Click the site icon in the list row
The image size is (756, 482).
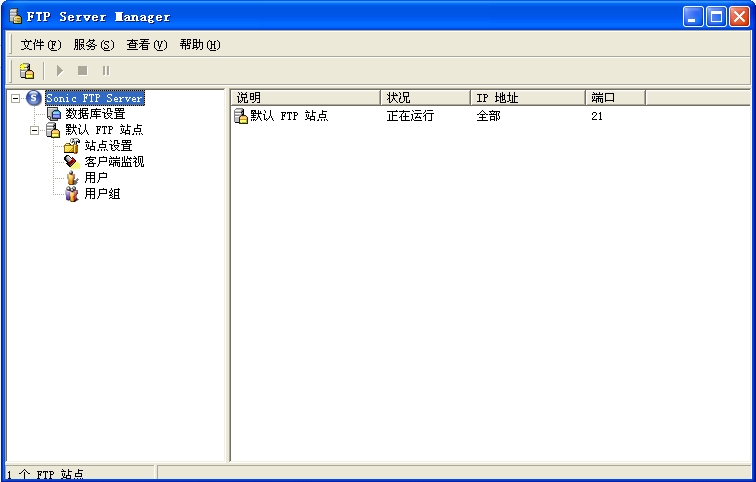[241, 116]
